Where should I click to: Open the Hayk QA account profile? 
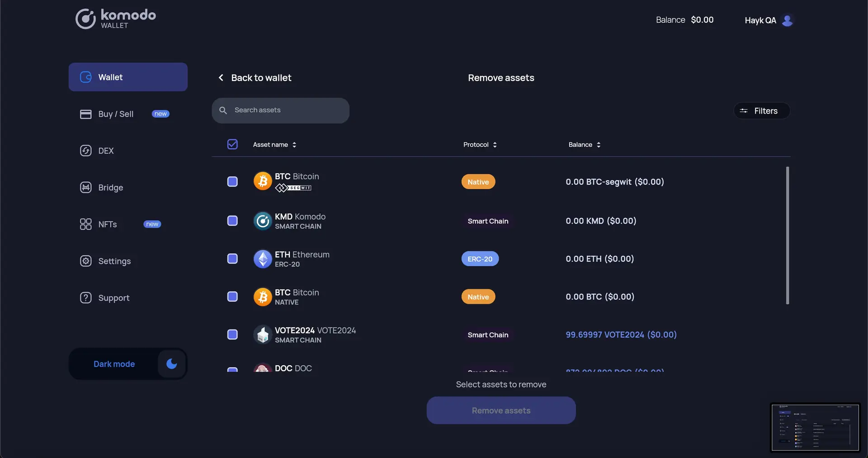click(x=769, y=20)
